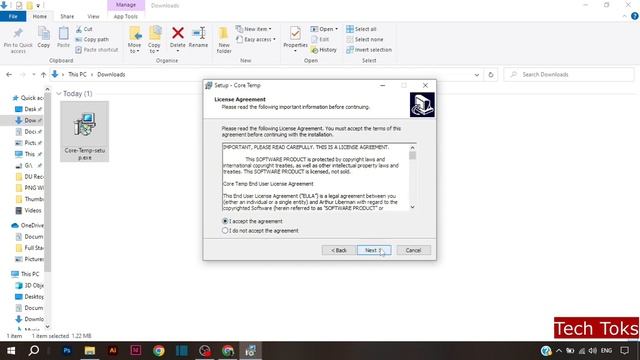Switch to the View ribbon tab
Image resolution: width=640 pixels, height=360 pixels.
coord(93,16)
